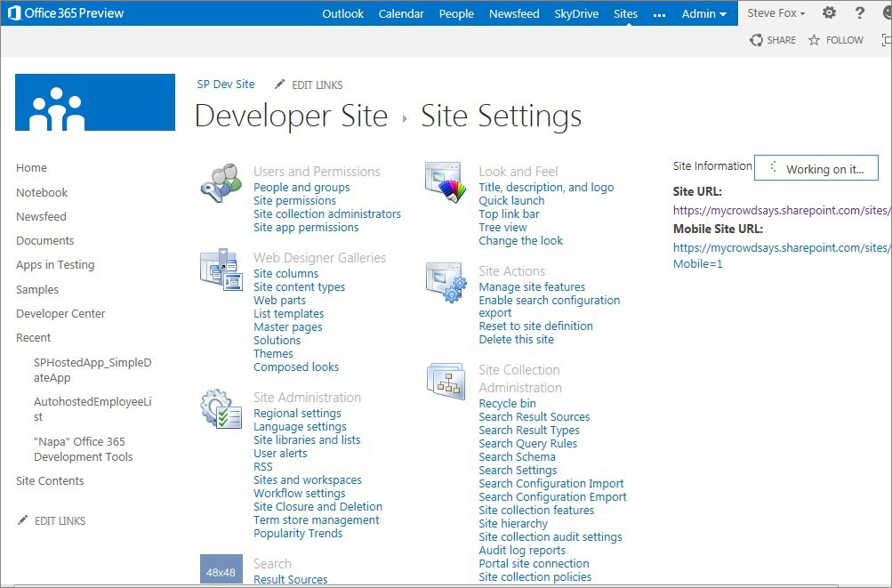Image resolution: width=892 pixels, height=588 pixels.
Task: Click the Site URL hyperlink
Action: [783, 210]
